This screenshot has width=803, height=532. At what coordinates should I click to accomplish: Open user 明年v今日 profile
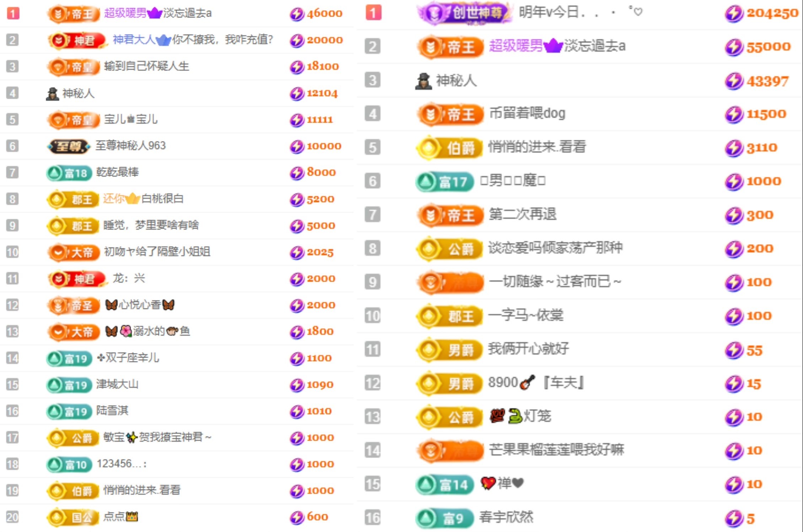pos(581,12)
